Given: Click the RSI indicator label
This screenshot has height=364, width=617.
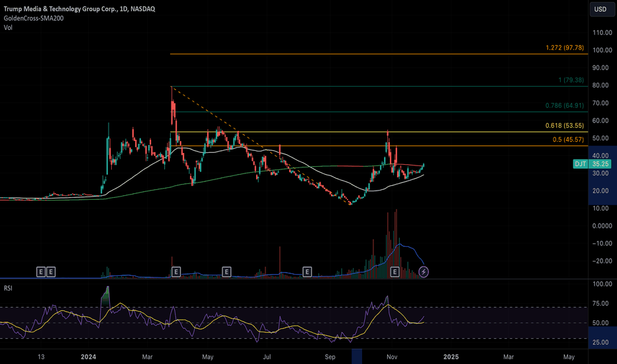Looking at the screenshot, I should point(8,288).
